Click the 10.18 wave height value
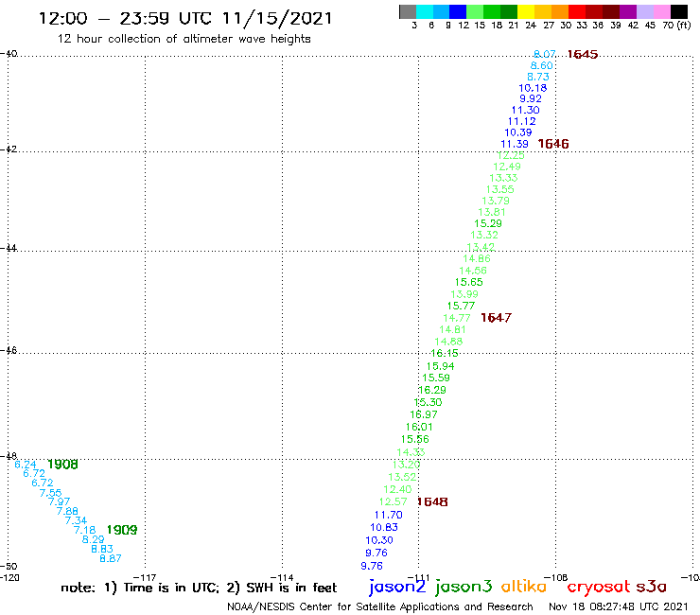 533,88
